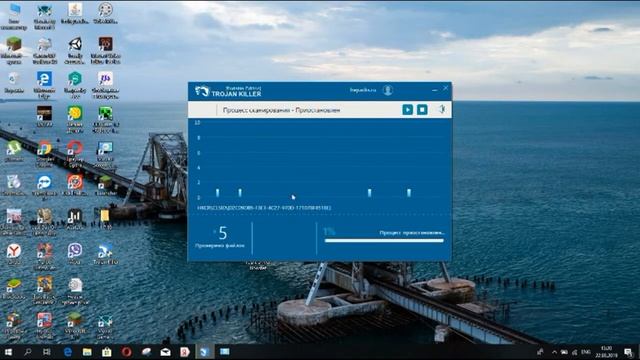This screenshot has width=640, height=360.
Task: Open File Explorer from the taskbar
Action: click(x=87, y=352)
